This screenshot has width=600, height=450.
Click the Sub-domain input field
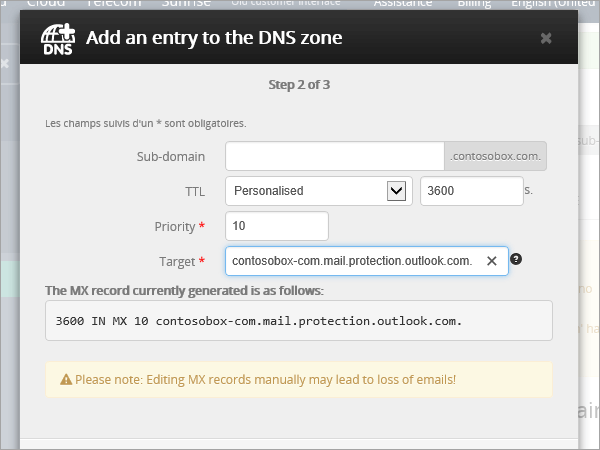point(334,156)
